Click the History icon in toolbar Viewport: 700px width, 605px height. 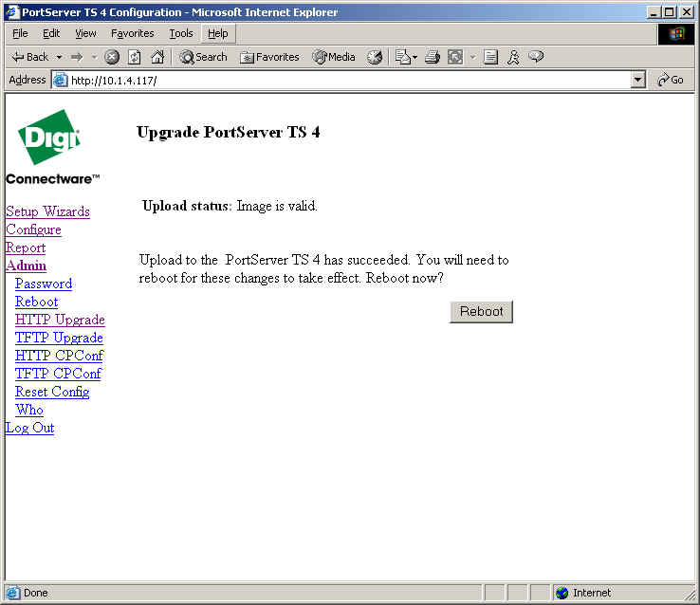(x=375, y=57)
